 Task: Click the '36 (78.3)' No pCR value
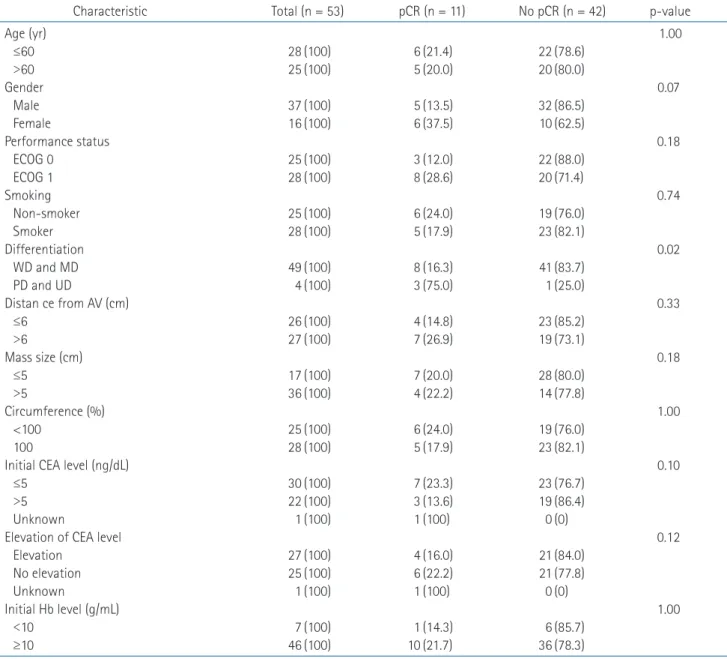click(x=561, y=645)
